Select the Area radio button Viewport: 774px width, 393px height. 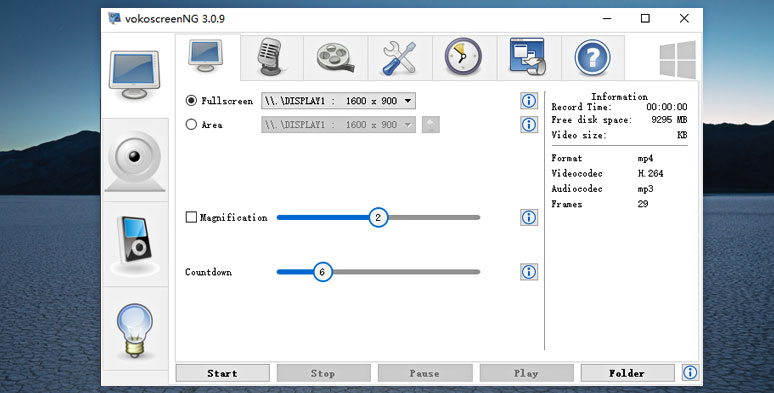(x=191, y=124)
